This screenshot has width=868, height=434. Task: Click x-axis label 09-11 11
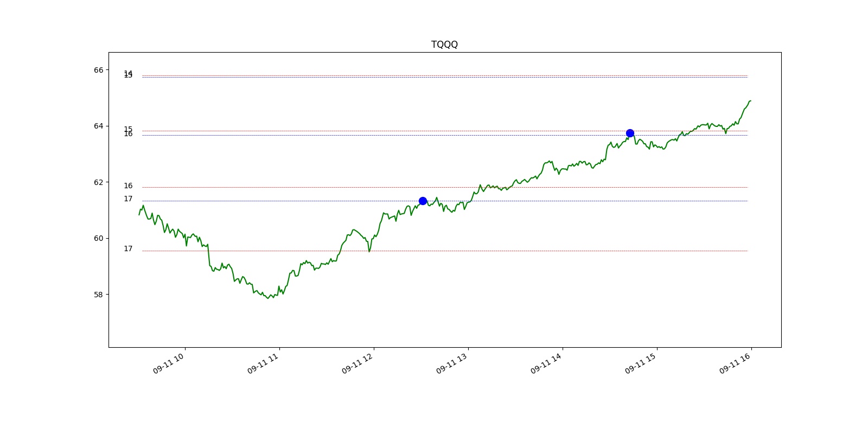click(263, 363)
